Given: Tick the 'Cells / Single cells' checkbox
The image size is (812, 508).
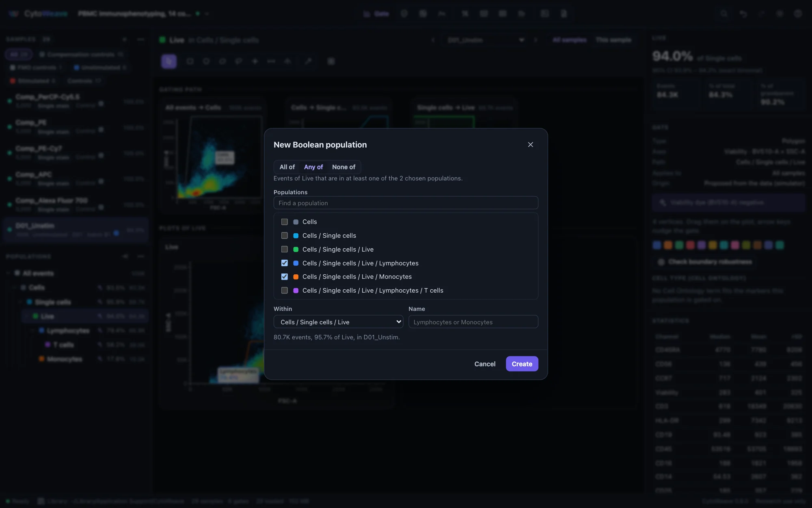Looking at the screenshot, I should tap(285, 236).
